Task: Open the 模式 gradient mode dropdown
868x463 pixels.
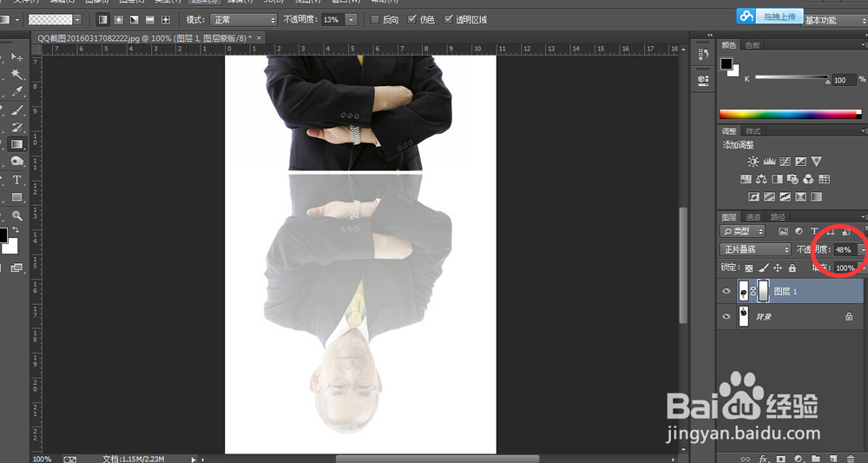Action: pyautogui.click(x=243, y=20)
